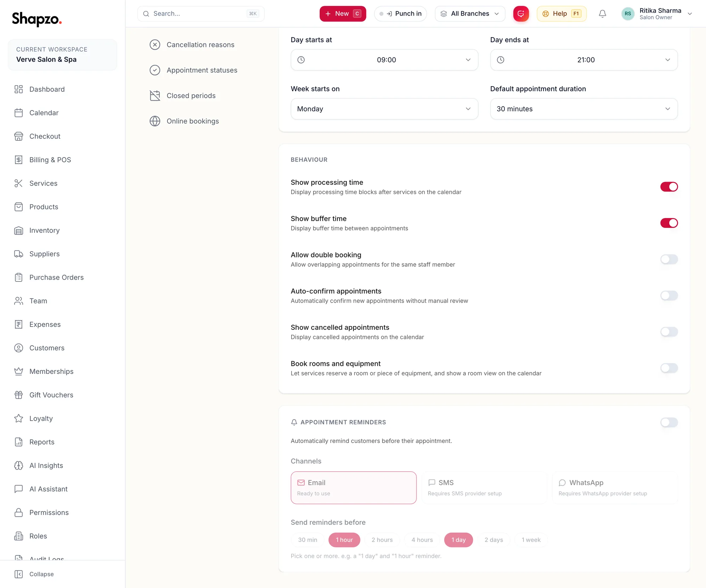Click the red New button
The width and height of the screenshot is (706, 588).
coord(342,14)
